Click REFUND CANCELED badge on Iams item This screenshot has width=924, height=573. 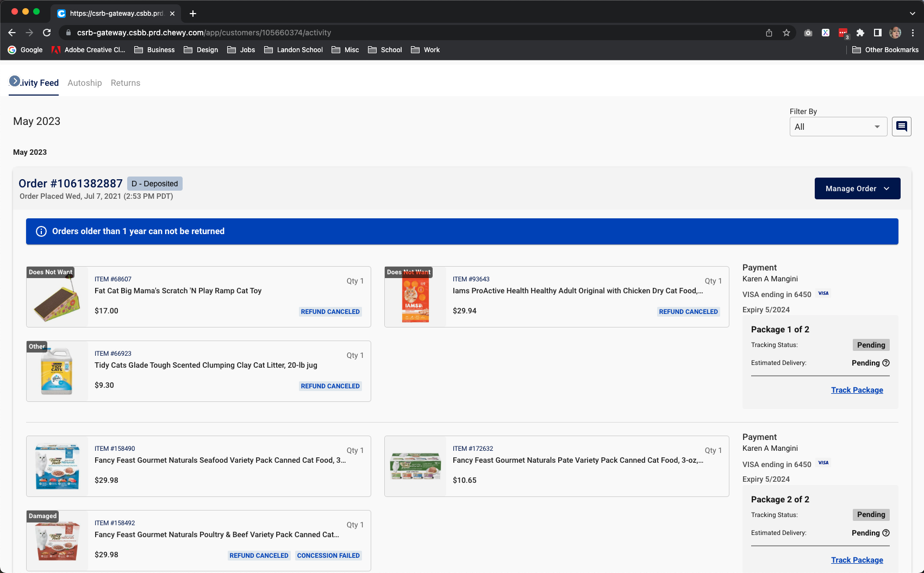689,312
